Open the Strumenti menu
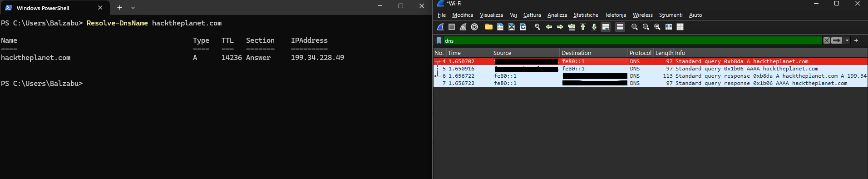 pos(671,15)
